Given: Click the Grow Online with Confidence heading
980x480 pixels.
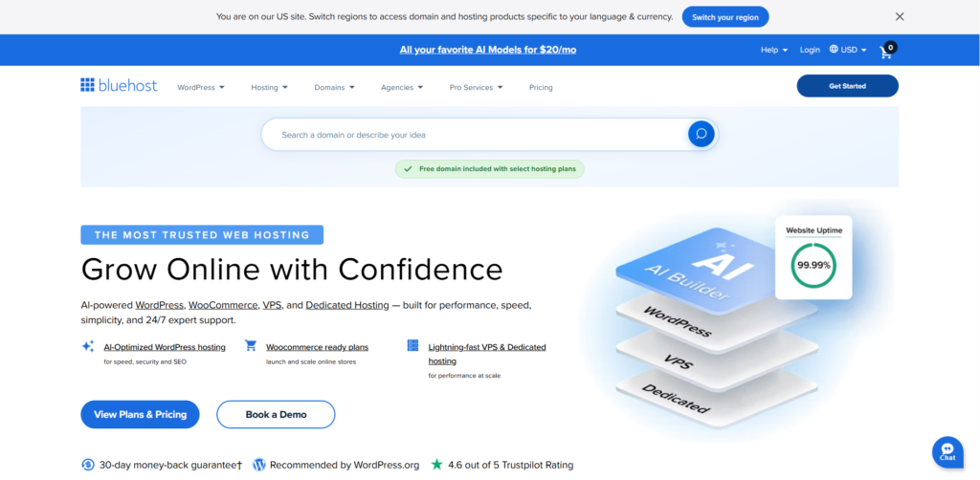Looking at the screenshot, I should 292,269.
